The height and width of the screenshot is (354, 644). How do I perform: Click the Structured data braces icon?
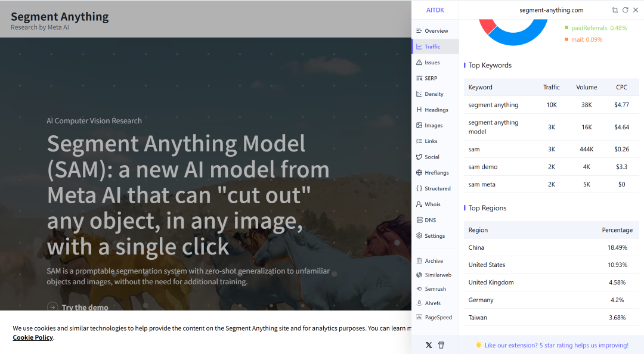tap(419, 188)
